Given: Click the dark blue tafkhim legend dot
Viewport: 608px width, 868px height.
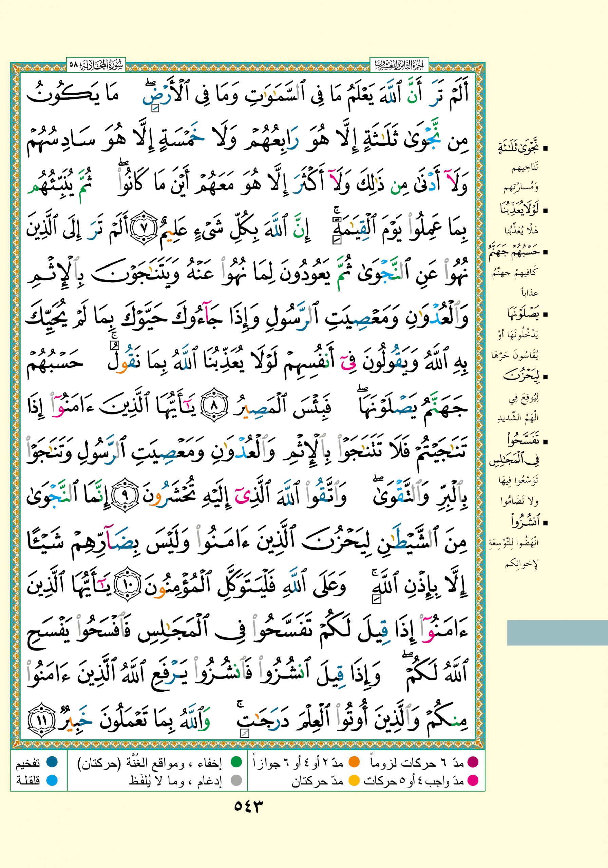Looking at the screenshot, I should 52,763.
